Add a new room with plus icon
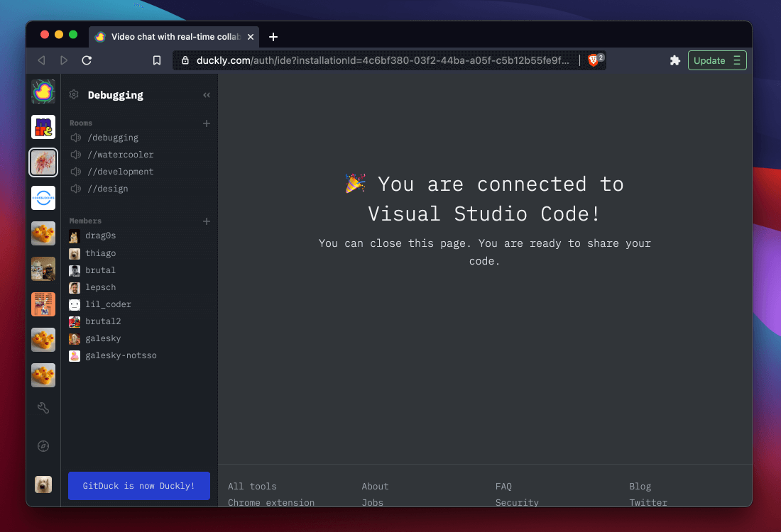This screenshot has width=781, height=532. [x=206, y=123]
